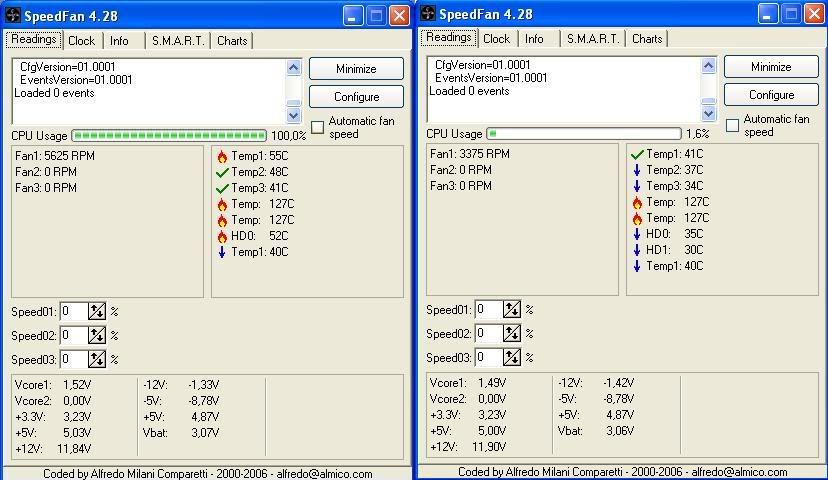This screenshot has width=828, height=480.
Task: Click SpeedFan fan icon in left window title bar
Action: 13,15
